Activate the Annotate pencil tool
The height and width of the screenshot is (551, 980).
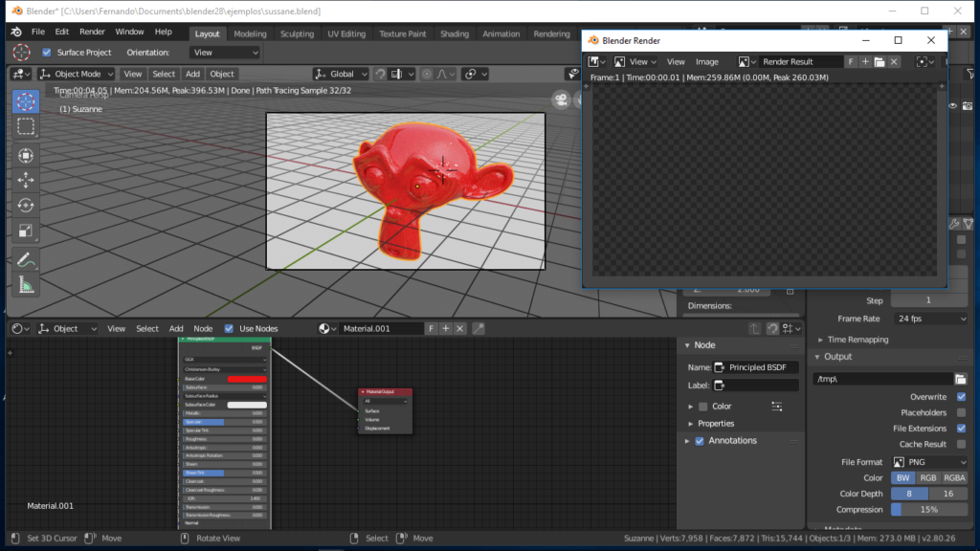(x=26, y=259)
